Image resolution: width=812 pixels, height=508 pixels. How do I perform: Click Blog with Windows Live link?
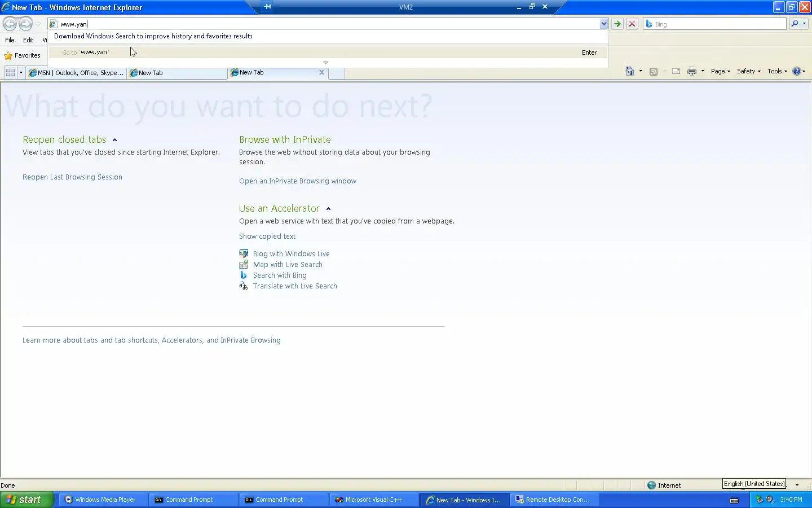tap(292, 253)
